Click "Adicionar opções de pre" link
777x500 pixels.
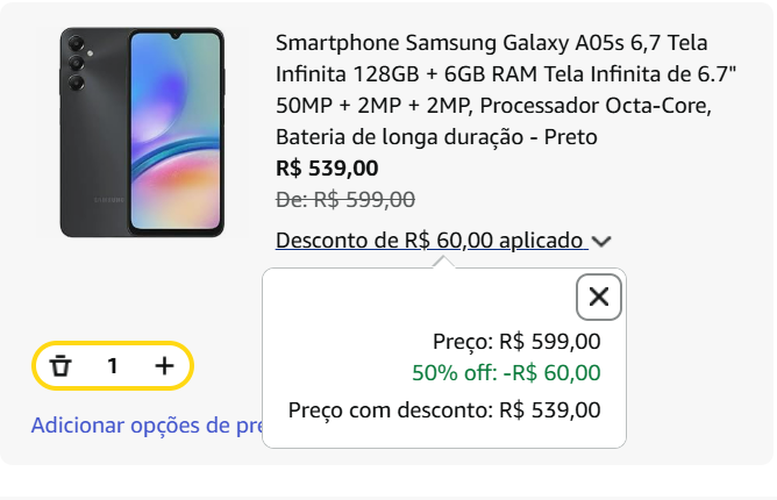[146, 425]
